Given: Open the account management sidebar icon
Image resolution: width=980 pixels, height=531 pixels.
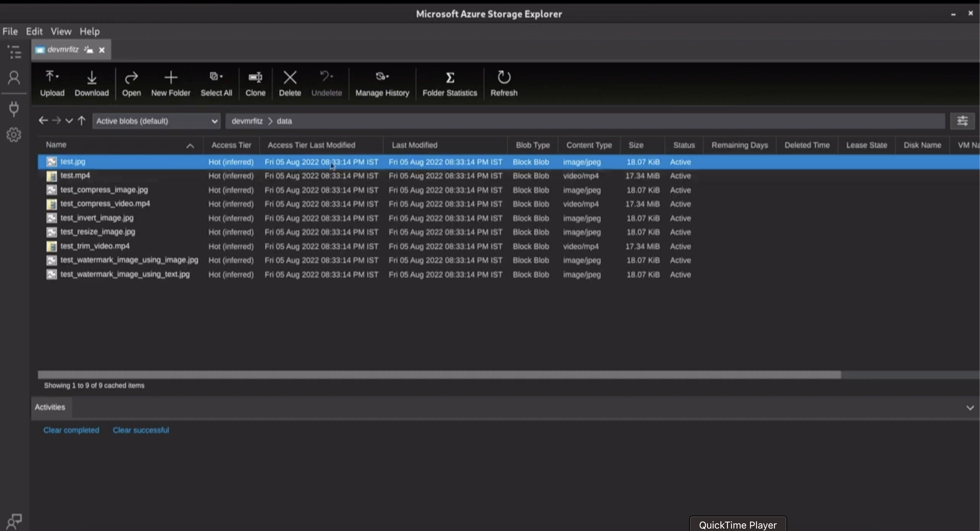Looking at the screenshot, I should [14, 78].
